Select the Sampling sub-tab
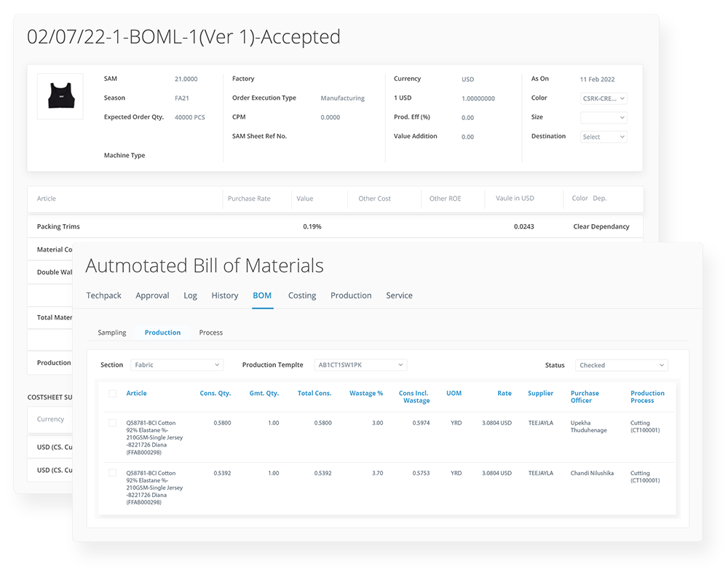The height and width of the screenshot is (582, 728). 111,332
